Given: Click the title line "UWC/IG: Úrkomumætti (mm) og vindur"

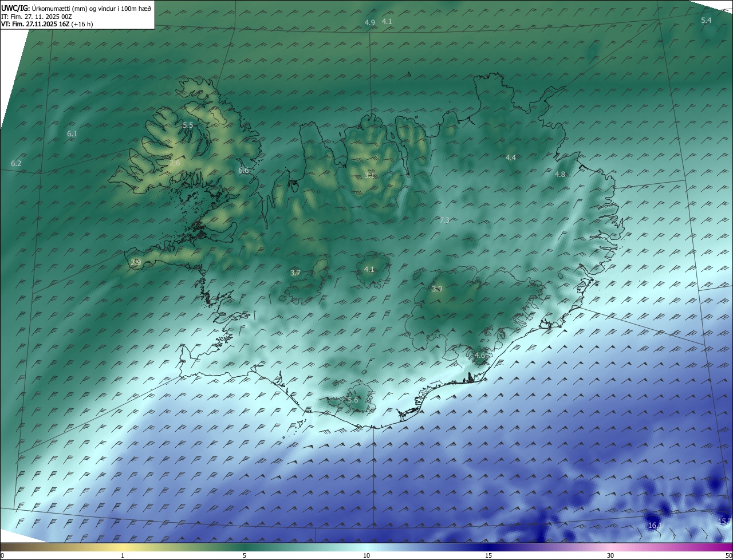Looking at the screenshot, I should [x=77, y=8].
